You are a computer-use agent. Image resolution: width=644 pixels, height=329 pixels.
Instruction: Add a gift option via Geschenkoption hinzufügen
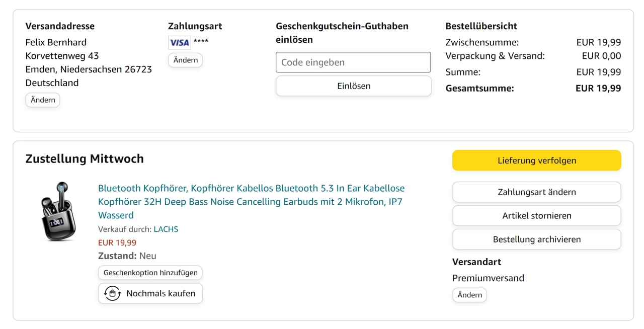(x=150, y=273)
